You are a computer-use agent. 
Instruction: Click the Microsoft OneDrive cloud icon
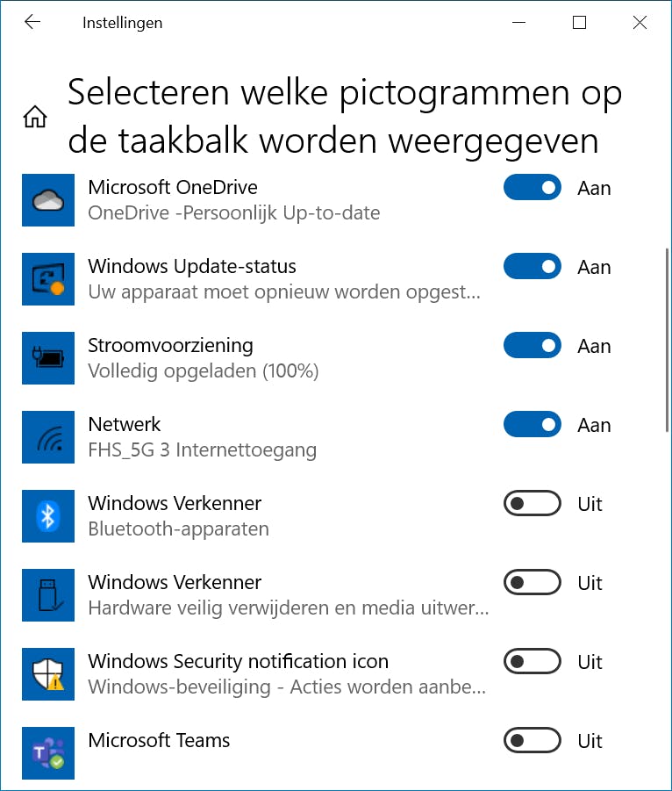tap(48, 200)
